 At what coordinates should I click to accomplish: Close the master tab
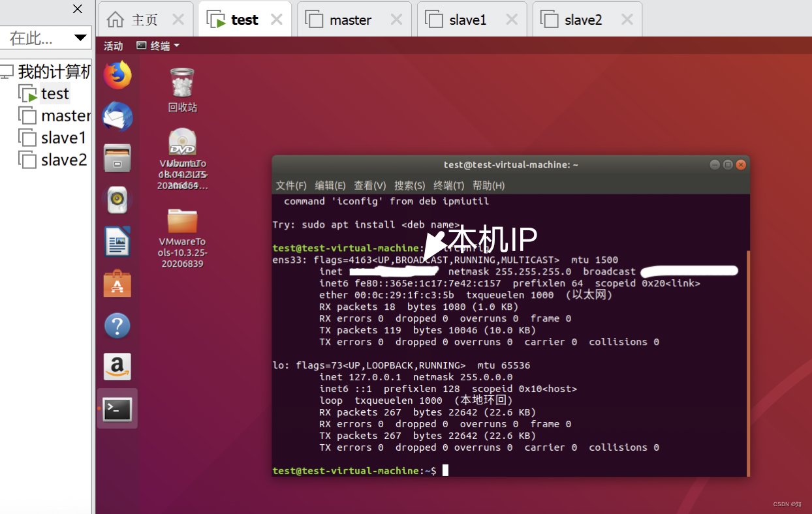[396, 20]
